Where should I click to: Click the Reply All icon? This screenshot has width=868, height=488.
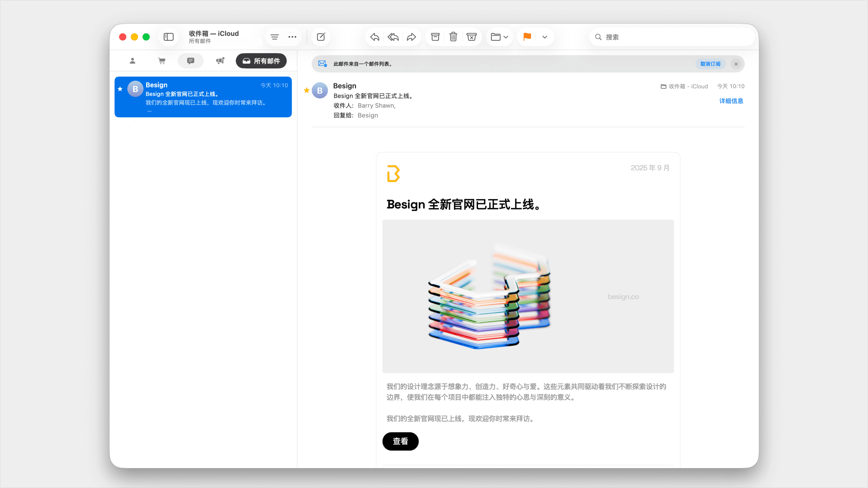tap(393, 37)
